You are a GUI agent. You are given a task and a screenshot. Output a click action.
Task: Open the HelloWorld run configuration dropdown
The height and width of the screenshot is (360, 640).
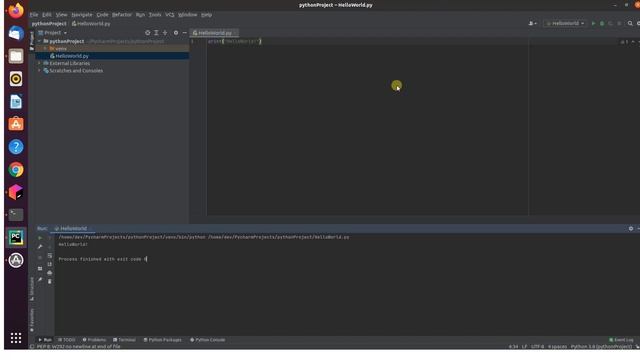(565, 24)
